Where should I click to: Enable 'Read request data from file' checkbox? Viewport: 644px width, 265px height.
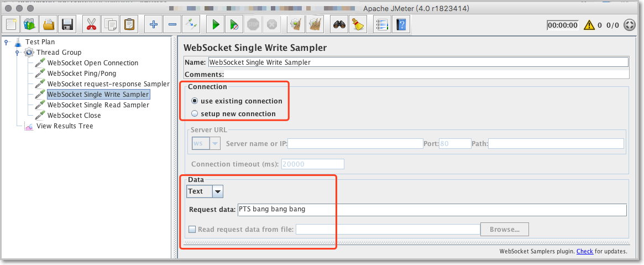192,229
